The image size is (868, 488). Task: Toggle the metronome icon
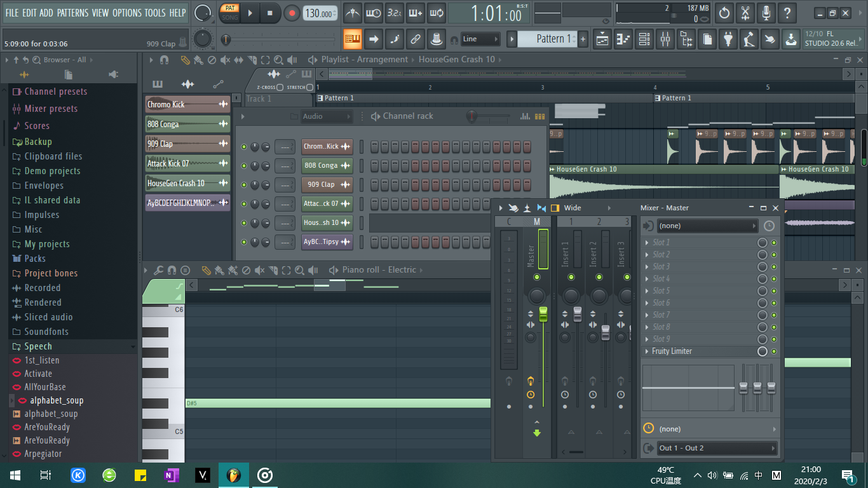[353, 13]
